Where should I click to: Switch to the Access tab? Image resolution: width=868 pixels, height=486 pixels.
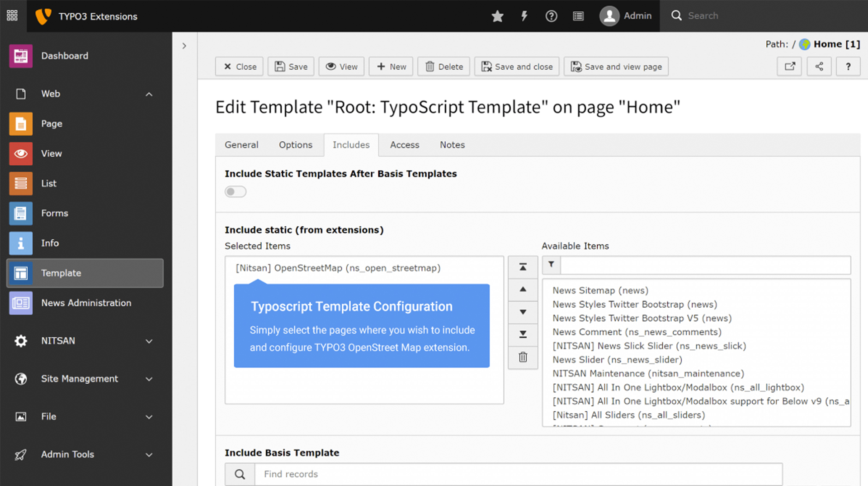pyautogui.click(x=404, y=145)
